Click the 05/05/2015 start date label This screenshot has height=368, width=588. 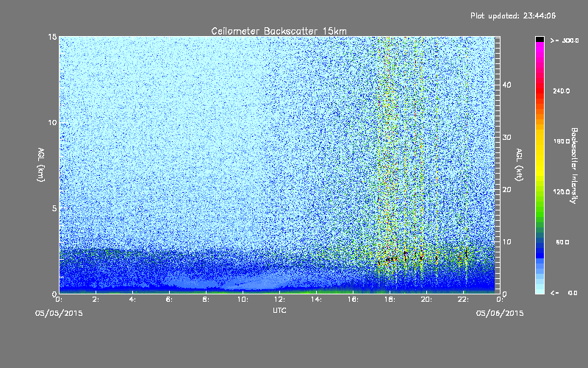coord(59,314)
